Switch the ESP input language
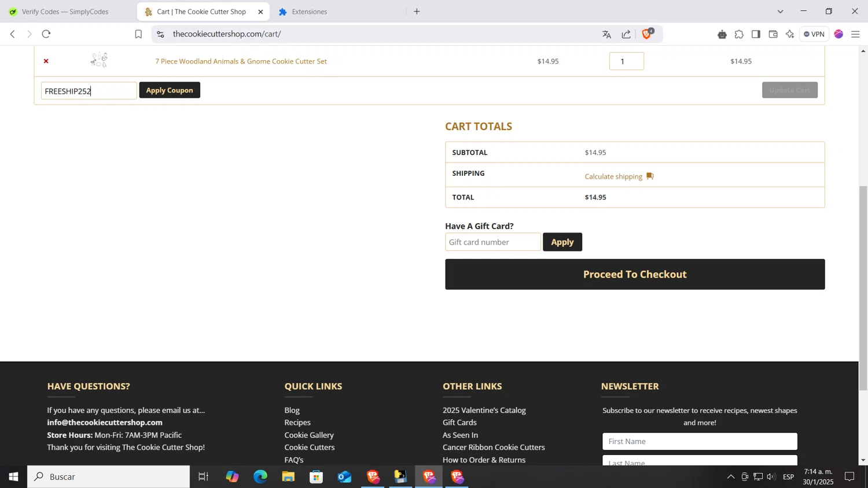This screenshot has height=488, width=868. [x=788, y=476]
